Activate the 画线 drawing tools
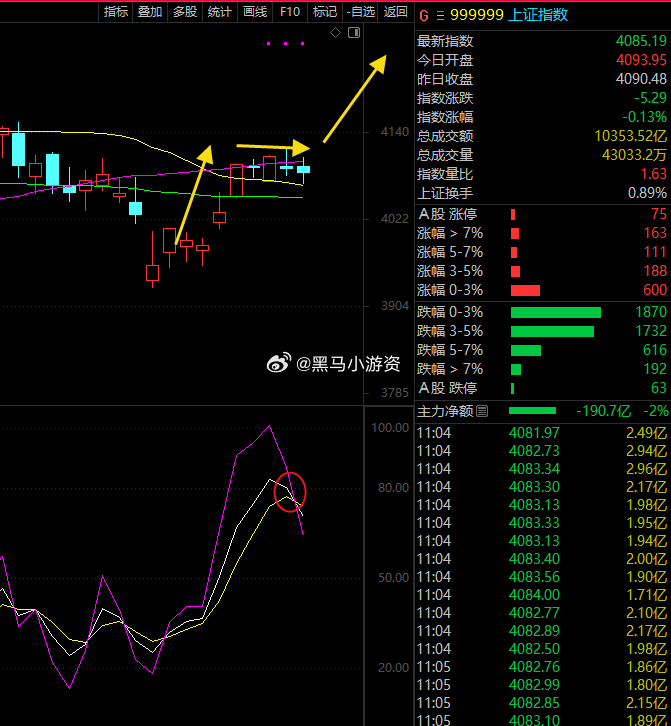671x726 pixels. [255, 12]
